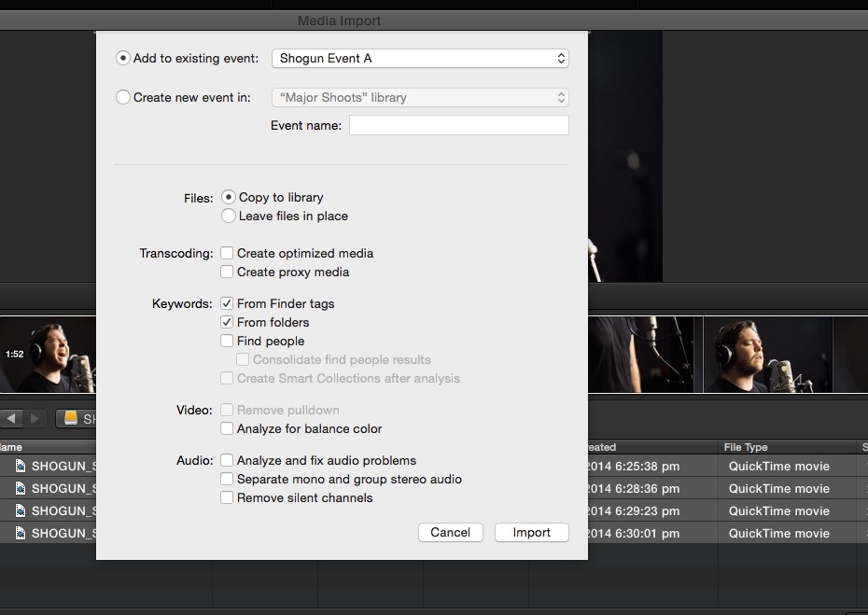Select the Add to existing event option
The height and width of the screenshot is (615, 868).
pyautogui.click(x=123, y=58)
